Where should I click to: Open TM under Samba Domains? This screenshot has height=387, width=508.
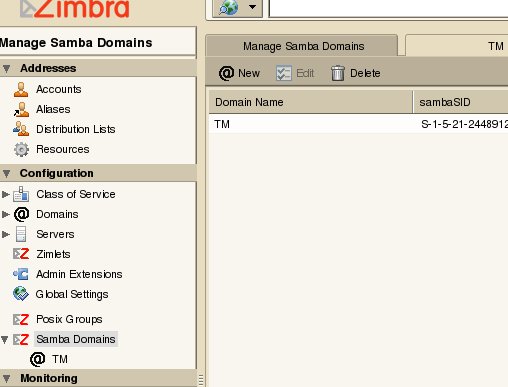point(60,359)
